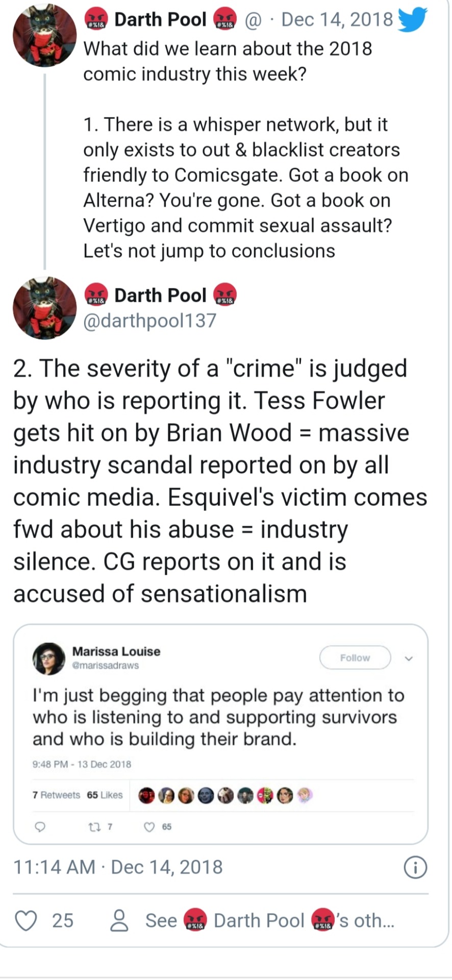Open Marissa Louise's profile picture
This screenshot has width=452, height=980.
pos(49,658)
